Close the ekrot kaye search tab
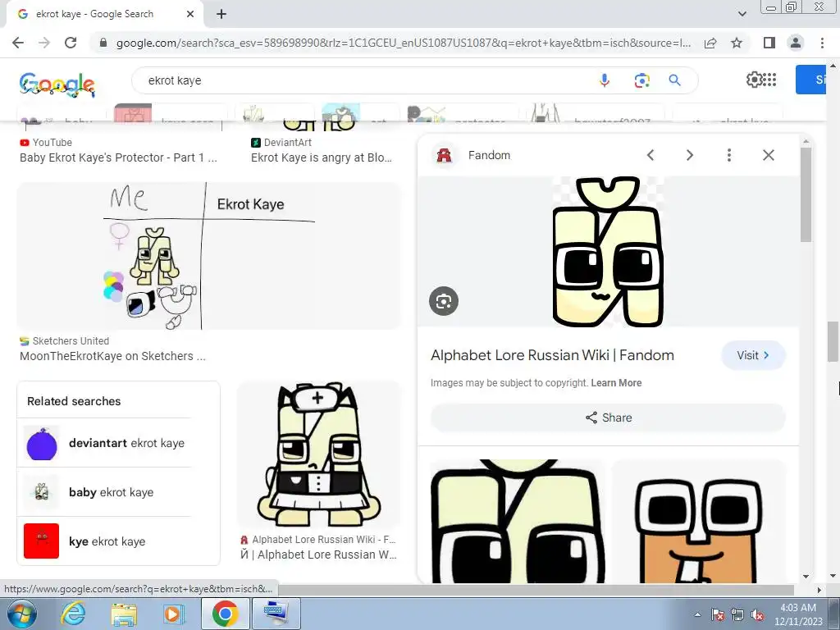Screen dimensions: 840x630 pyautogui.click(x=190, y=14)
